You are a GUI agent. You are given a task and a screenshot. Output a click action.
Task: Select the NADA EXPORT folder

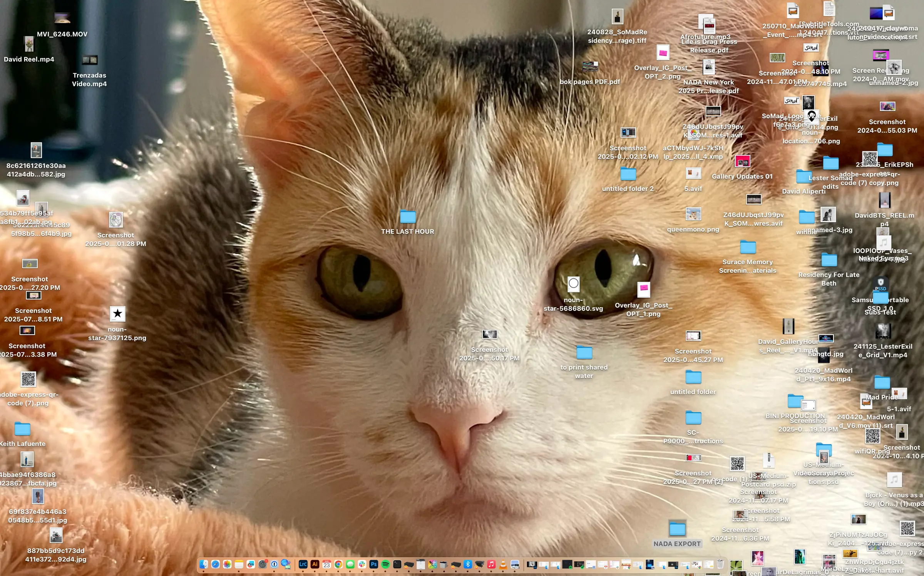pos(677,529)
